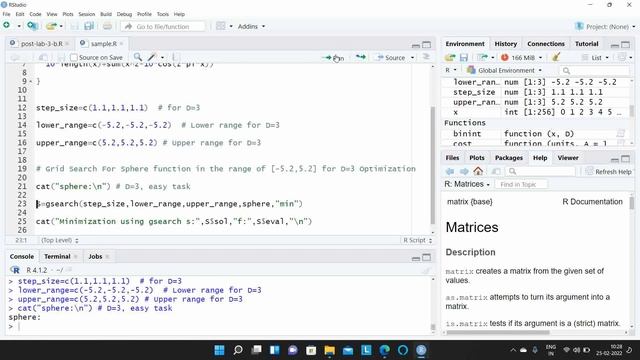640x360 pixels.
Task: Load workspace icon in the Environment pane
Action: [450, 58]
